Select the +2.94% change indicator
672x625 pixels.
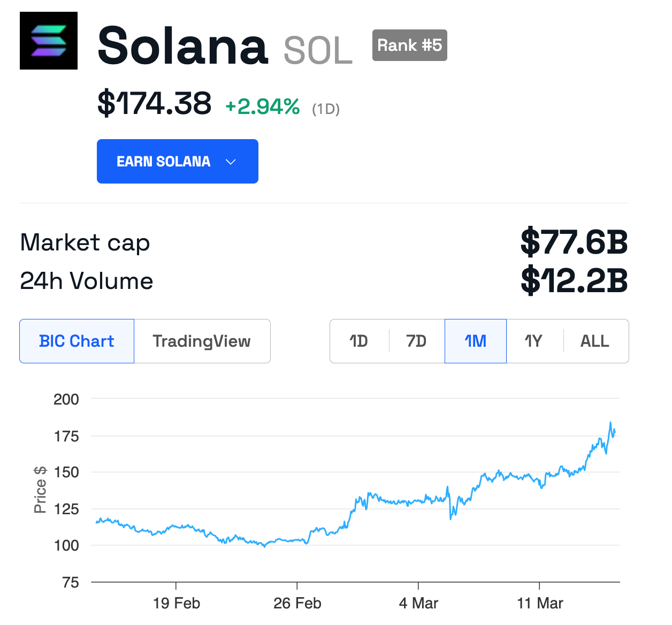point(262,106)
